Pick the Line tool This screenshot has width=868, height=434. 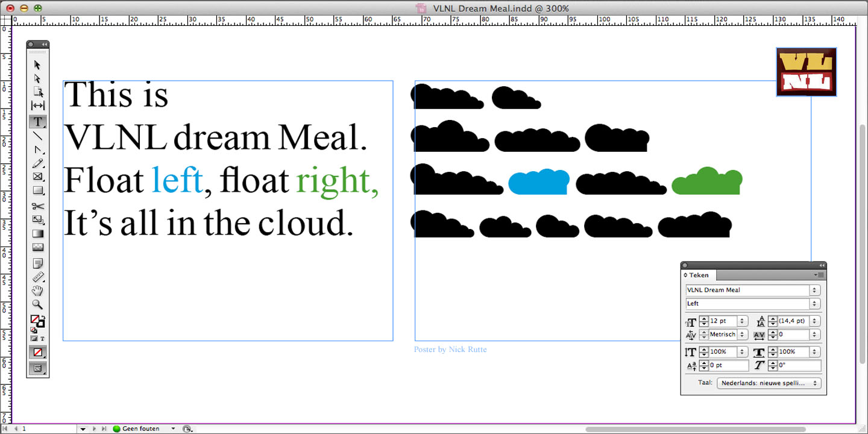tap(37, 136)
